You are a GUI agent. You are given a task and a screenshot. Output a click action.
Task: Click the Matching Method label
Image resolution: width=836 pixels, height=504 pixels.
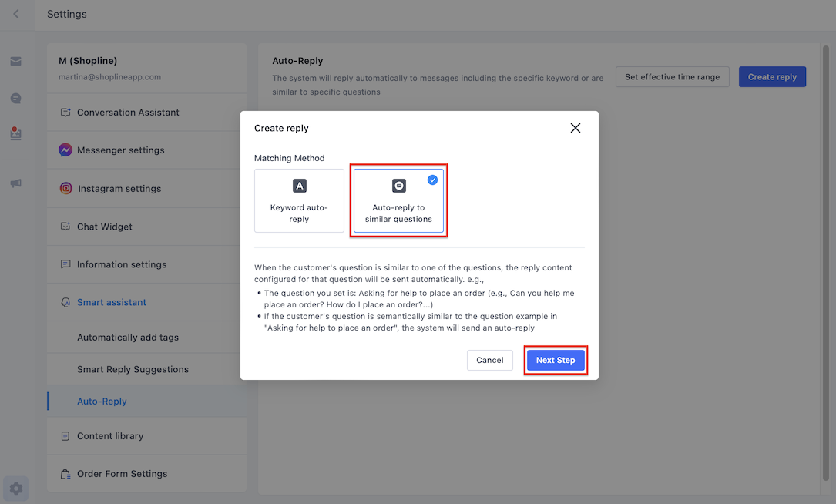coord(290,159)
